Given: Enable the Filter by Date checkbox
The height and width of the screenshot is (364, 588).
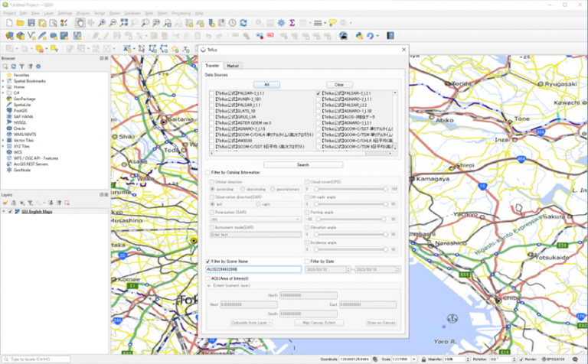Looking at the screenshot, I should (307, 262).
